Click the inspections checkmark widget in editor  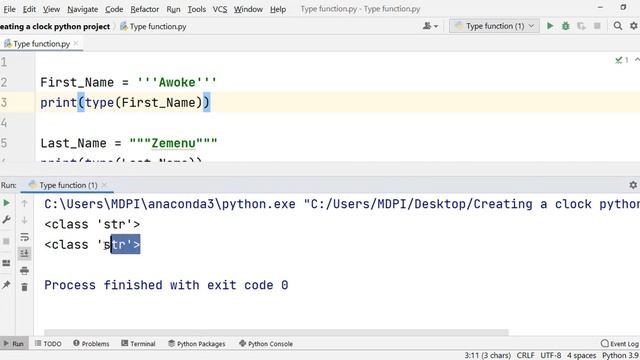coord(622,60)
